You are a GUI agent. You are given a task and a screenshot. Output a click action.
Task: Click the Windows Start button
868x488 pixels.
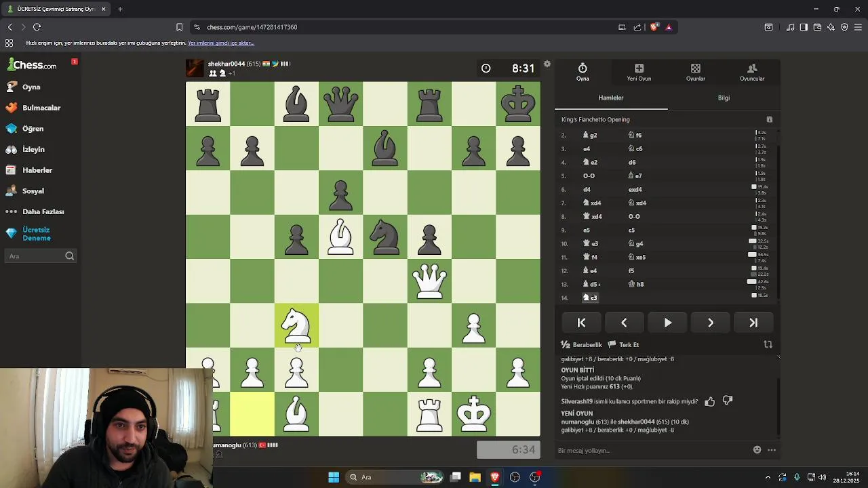click(334, 477)
